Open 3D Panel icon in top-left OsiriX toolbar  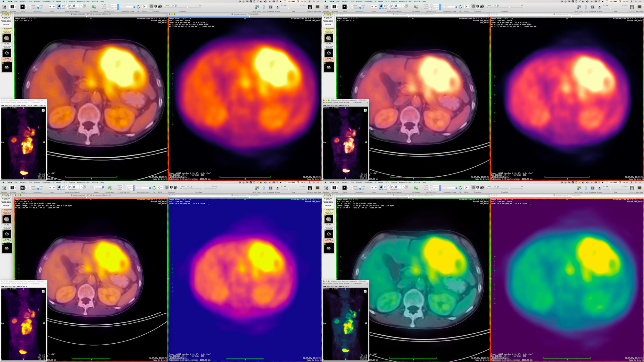tap(310, 7)
